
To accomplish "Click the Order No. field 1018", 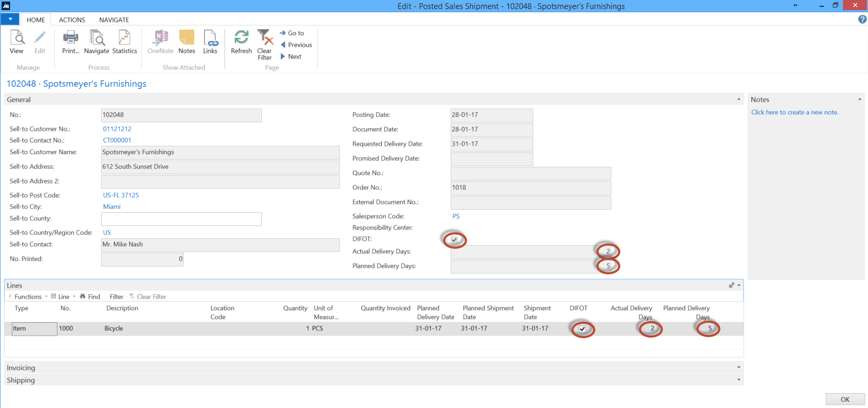I will pos(531,188).
